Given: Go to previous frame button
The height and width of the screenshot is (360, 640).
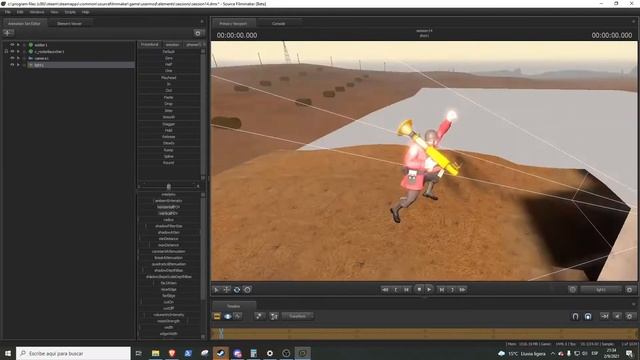Looking at the screenshot, I should [x=407, y=289].
